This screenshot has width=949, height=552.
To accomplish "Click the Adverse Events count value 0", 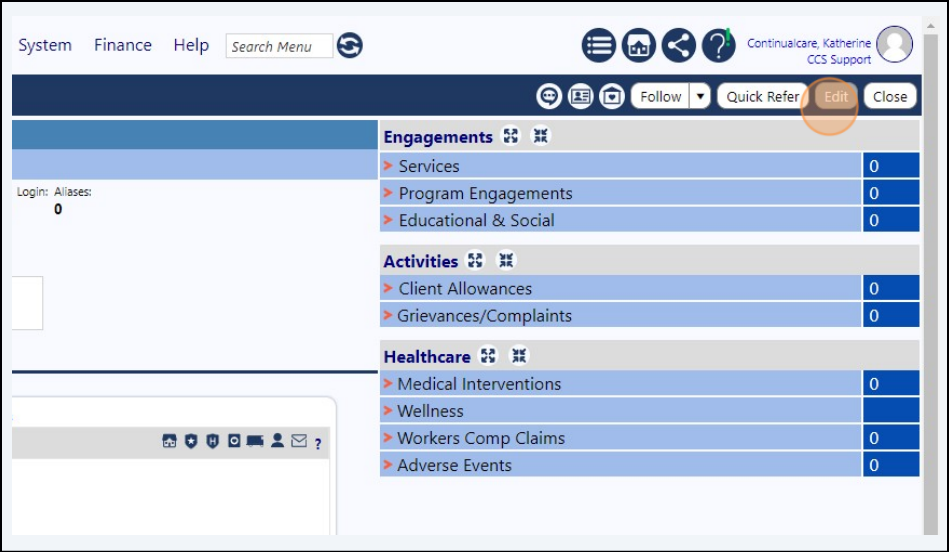I will [x=890, y=465].
